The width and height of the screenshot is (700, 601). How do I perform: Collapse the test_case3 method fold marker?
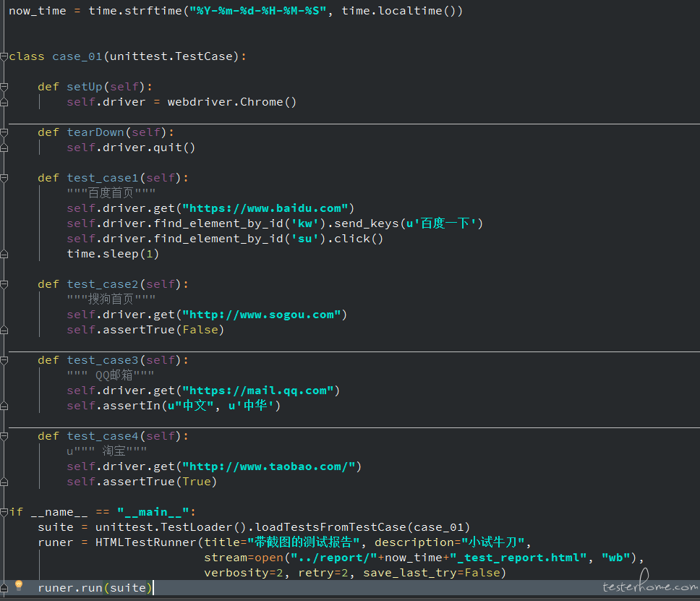point(4,360)
